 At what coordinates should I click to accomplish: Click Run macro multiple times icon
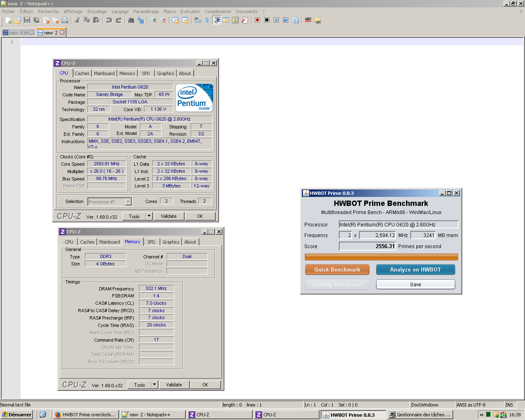[286, 20]
